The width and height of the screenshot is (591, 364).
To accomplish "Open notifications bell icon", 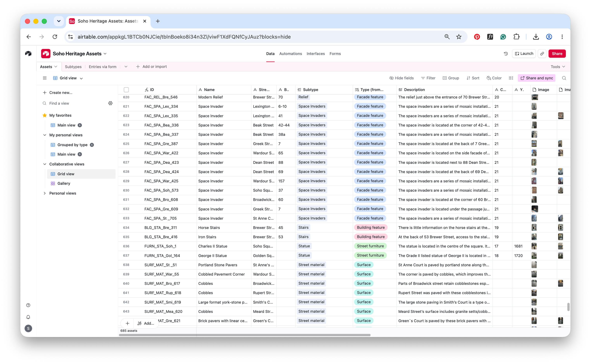I will [28, 317].
